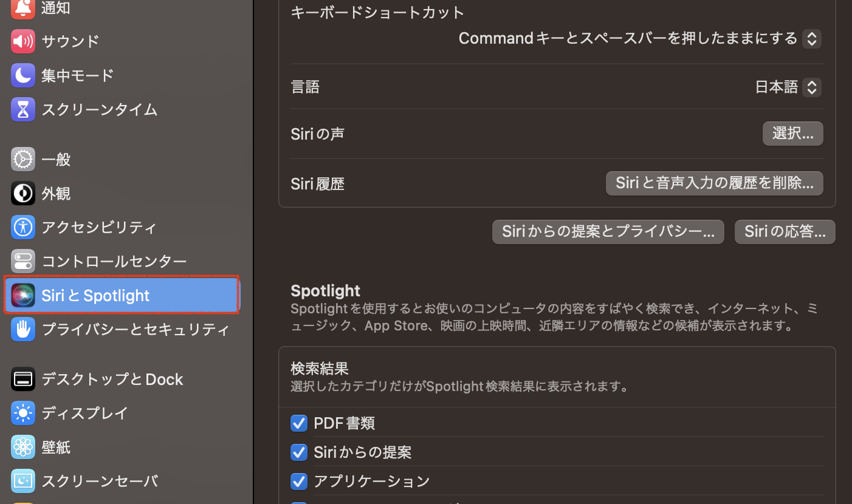The image size is (852, 504).
Task: Open デスクトップとDock label
Action: tap(112, 380)
